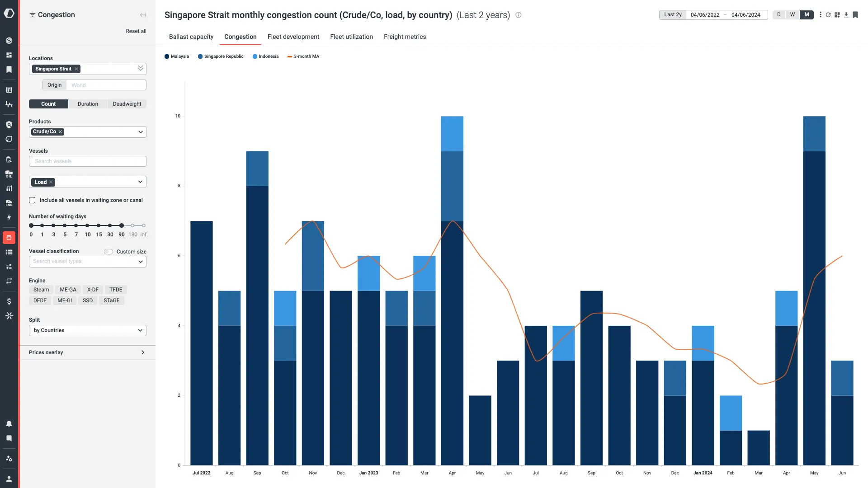The height and width of the screenshot is (488, 868).
Task: Open the Split by Countries dropdown
Action: [x=87, y=330]
